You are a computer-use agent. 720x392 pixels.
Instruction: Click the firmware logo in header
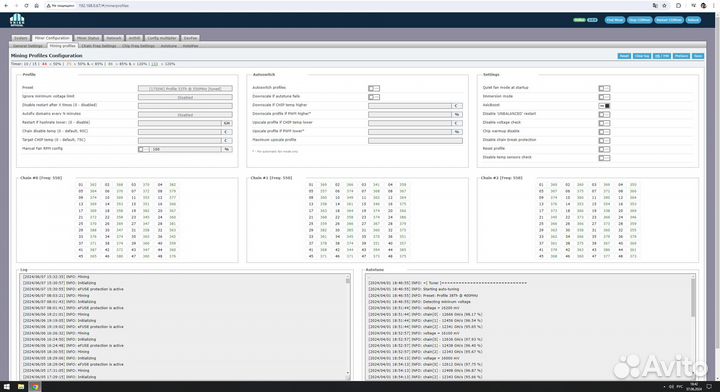17,20
